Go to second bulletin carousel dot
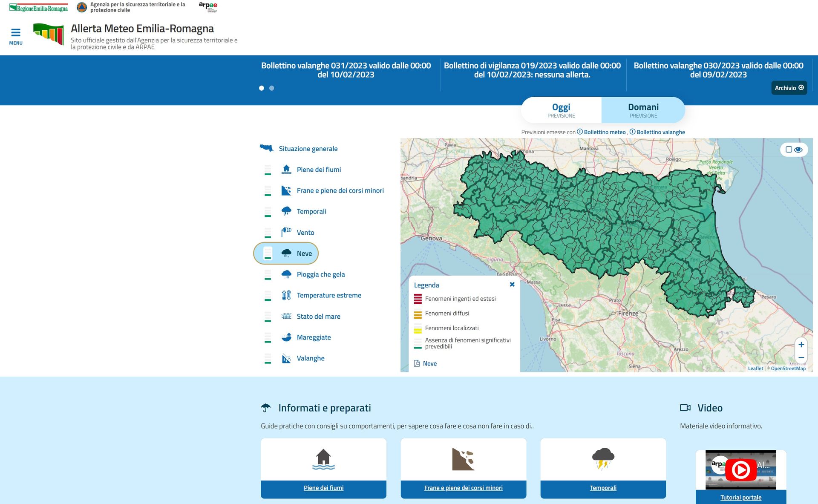 272,88
